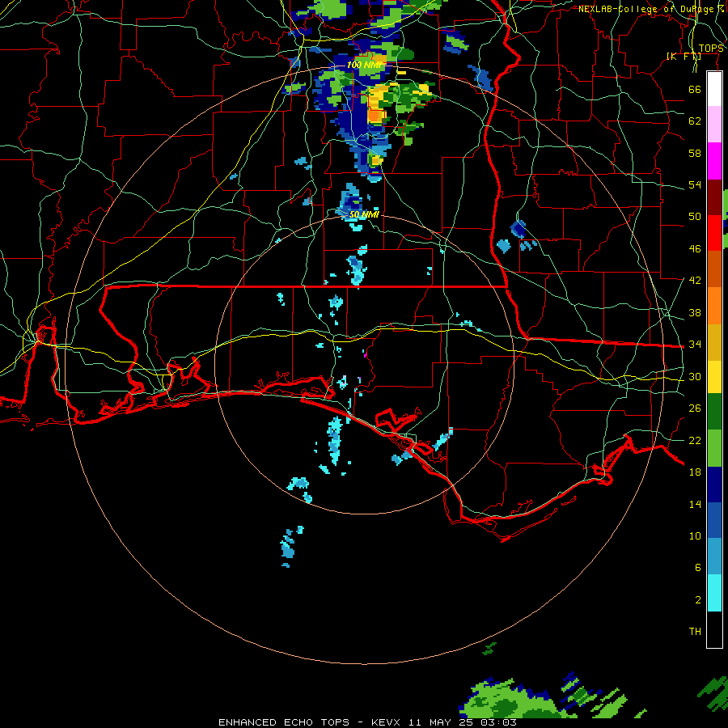Click the 6 scale label
Screen dimensions: 728x728
(x=697, y=567)
